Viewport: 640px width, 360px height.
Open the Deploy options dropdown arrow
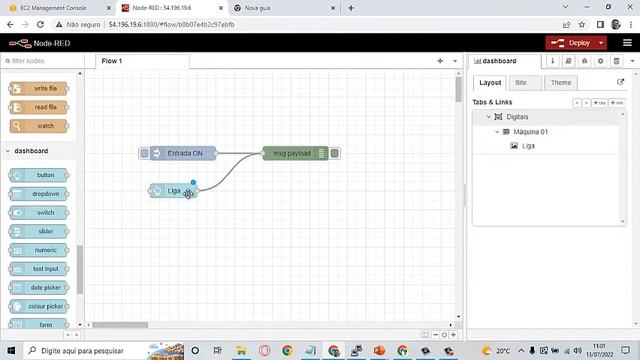[x=601, y=43]
